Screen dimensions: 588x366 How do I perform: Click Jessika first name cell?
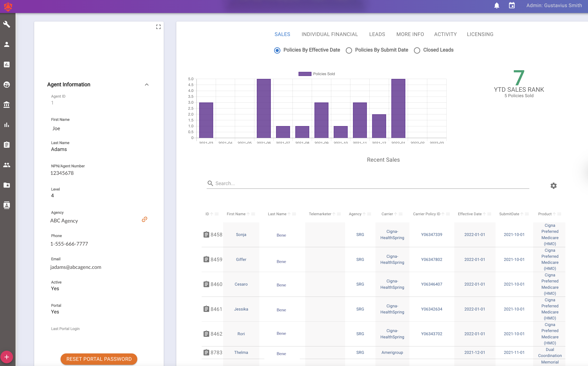tap(241, 309)
